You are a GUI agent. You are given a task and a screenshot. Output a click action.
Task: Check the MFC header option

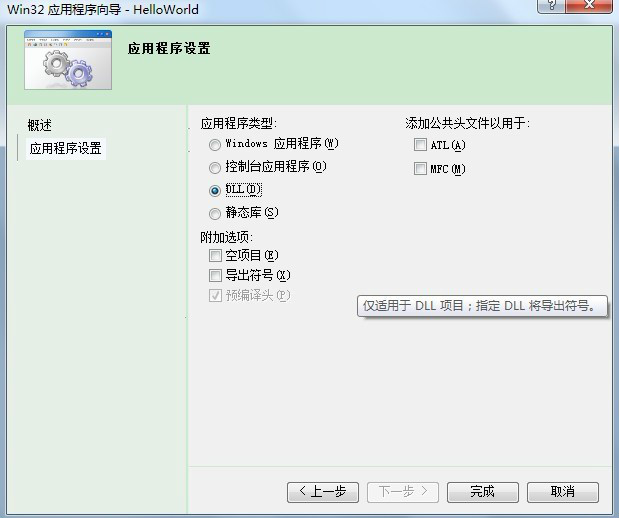coord(420,169)
